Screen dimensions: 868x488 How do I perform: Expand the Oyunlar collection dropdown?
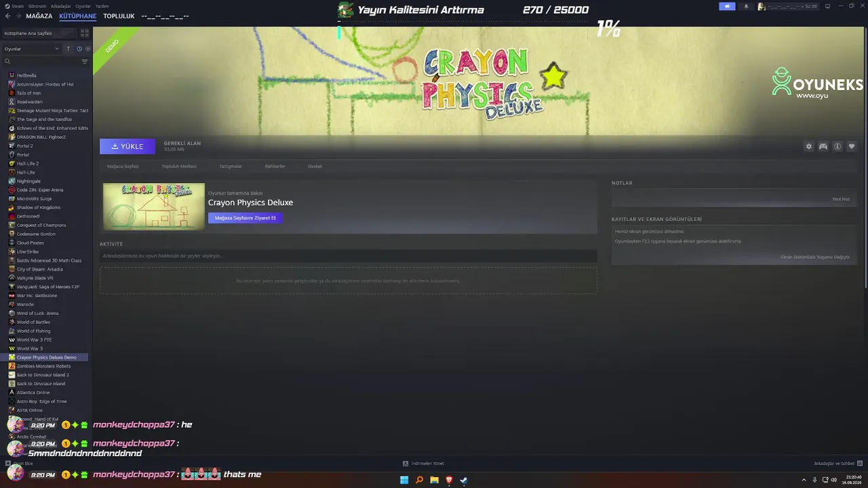click(31, 49)
